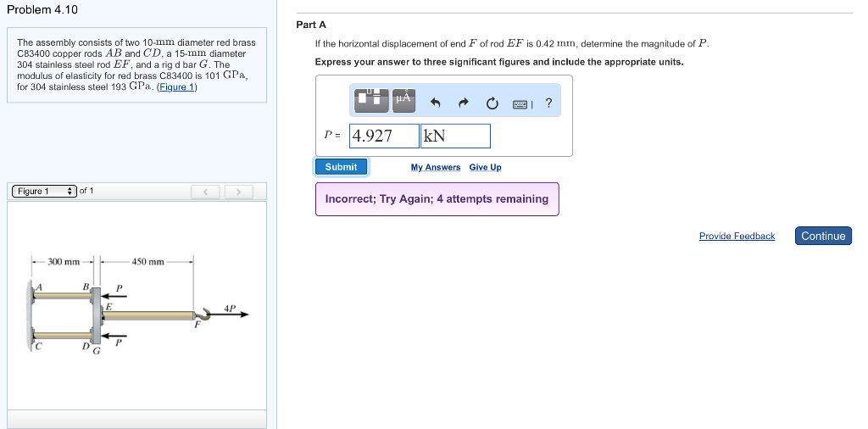Click the Incorrect; Try Again message box
Screen dimensions: 868x429
pyautogui.click(x=437, y=199)
